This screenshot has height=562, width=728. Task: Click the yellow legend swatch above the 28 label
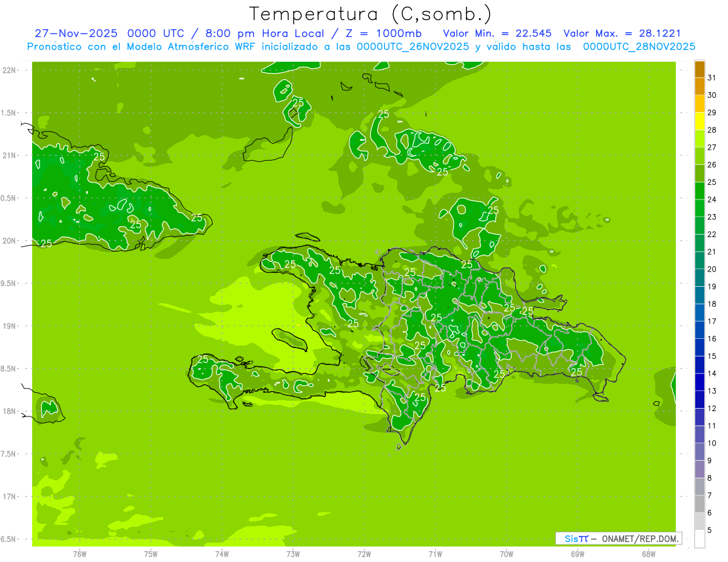(x=699, y=121)
